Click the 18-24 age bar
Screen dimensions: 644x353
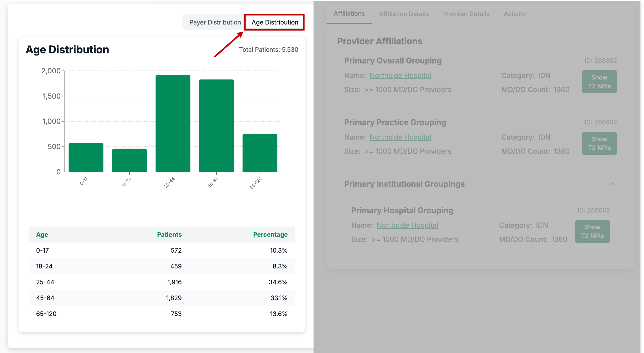point(129,160)
